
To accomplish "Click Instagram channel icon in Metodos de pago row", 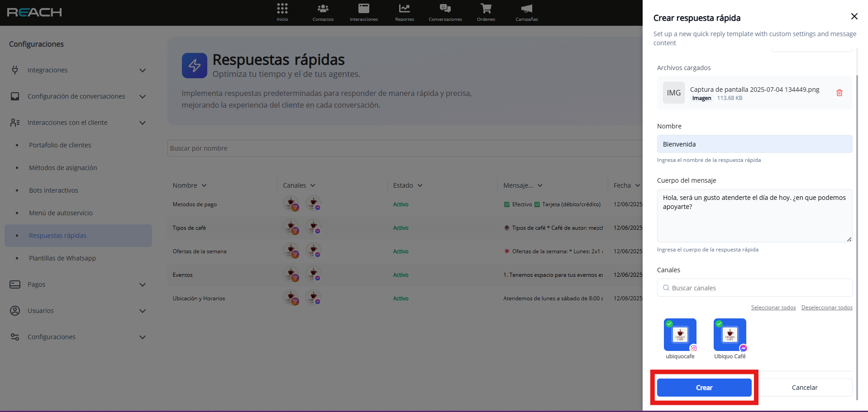I will pos(291,204).
